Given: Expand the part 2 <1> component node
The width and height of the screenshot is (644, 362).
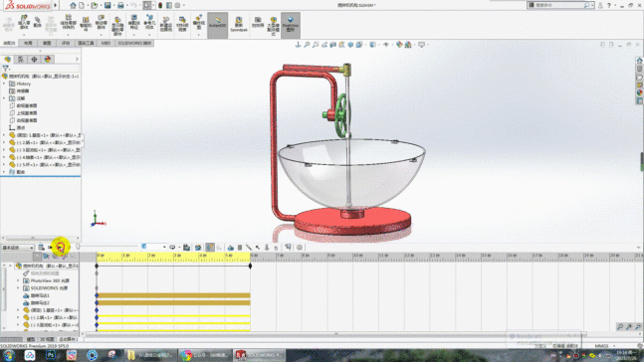Looking at the screenshot, I should coord(4,142).
